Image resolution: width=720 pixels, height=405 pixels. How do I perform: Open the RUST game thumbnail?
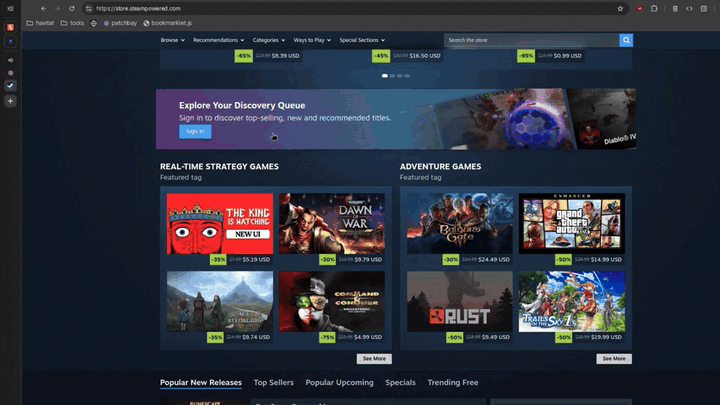[460, 302]
